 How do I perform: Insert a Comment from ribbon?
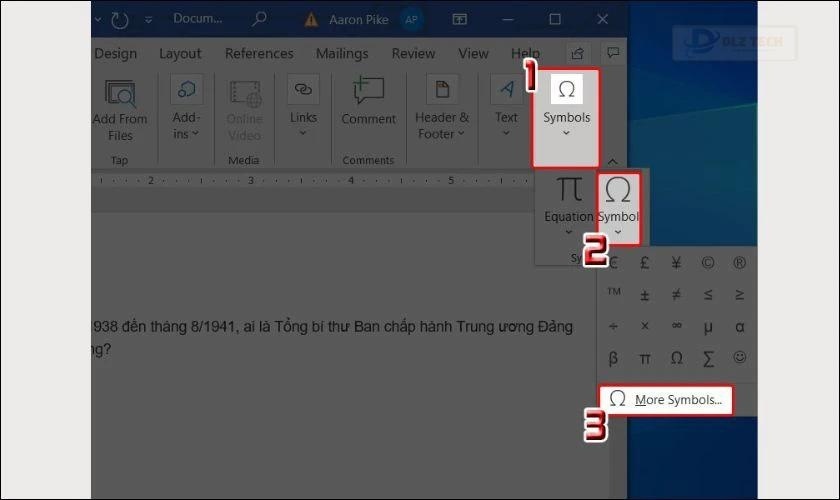point(369,102)
